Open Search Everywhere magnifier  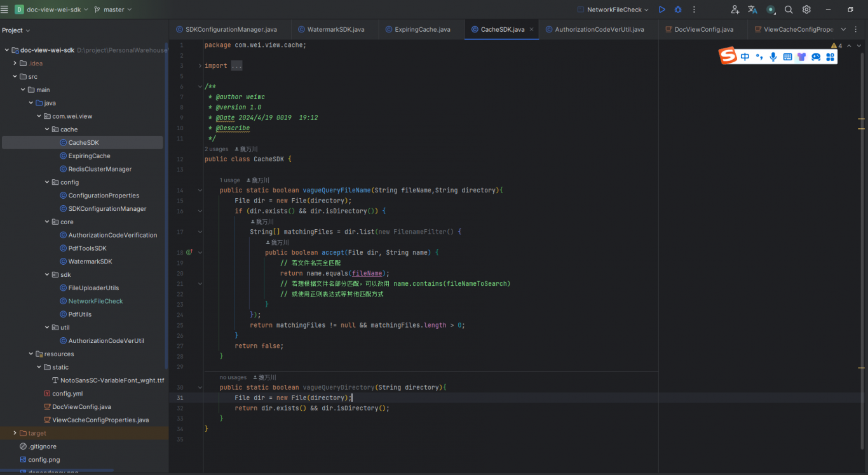coord(789,10)
